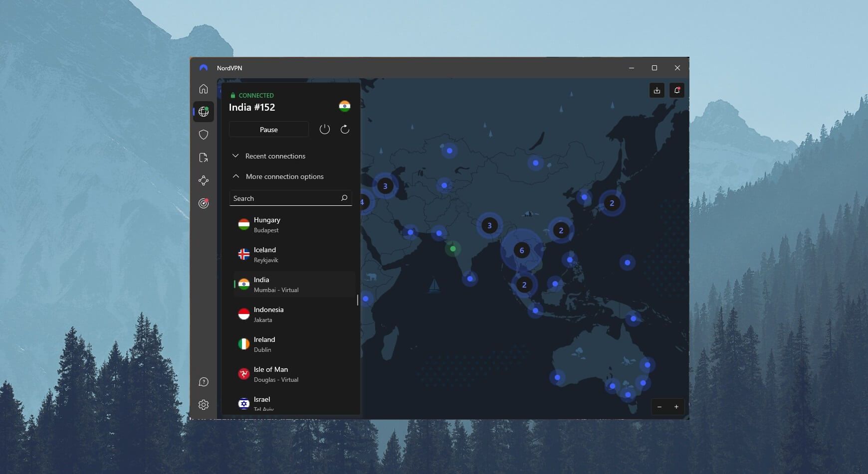Select India Mumbai - Virtual server
The width and height of the screenshot is (868, 474).
click(294, 285)
